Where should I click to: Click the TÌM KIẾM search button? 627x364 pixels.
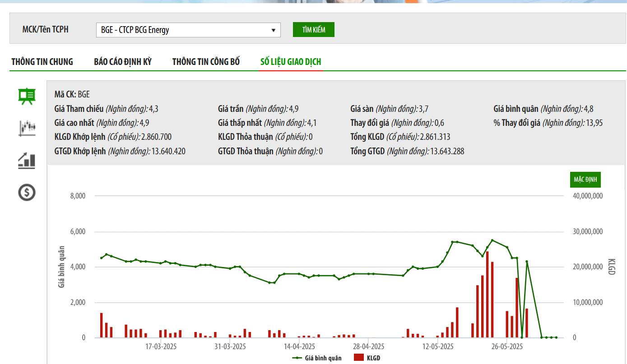(314, 30)
